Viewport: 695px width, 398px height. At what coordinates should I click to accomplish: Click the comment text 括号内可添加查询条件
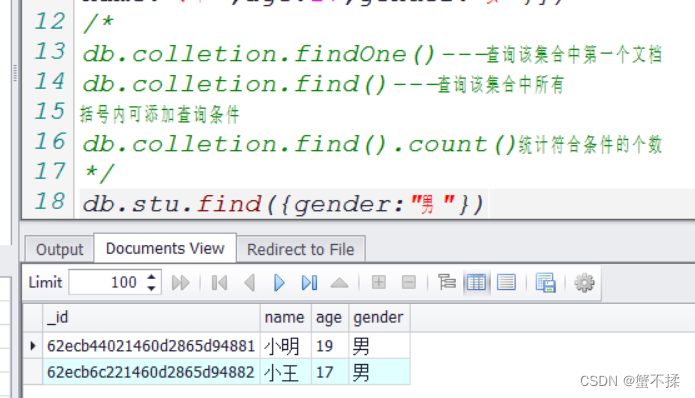coord(160,115)
